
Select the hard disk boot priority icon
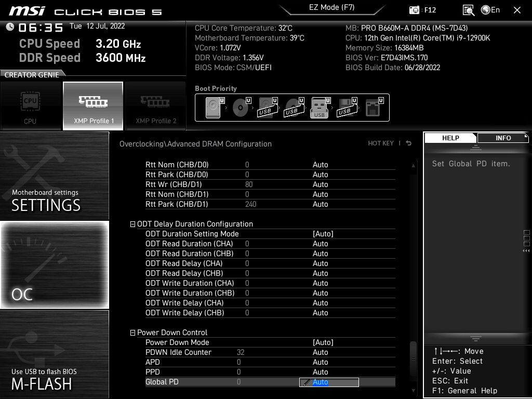click(x=215, y=108)
